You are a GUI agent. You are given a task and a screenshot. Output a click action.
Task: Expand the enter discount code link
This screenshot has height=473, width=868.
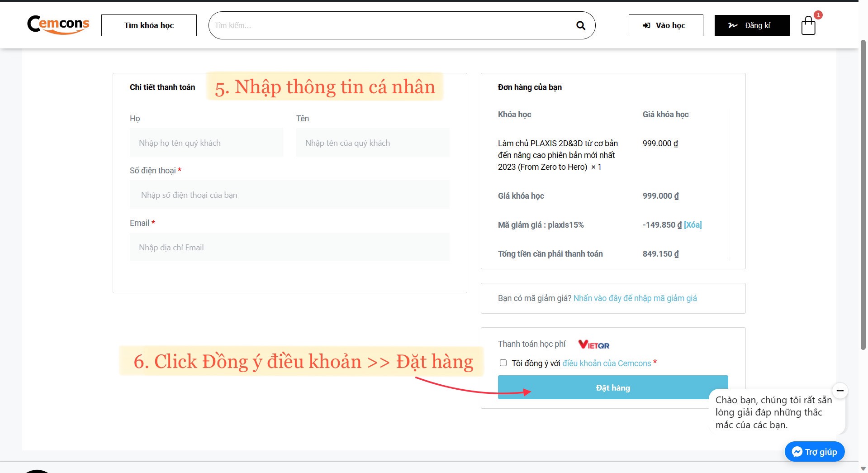635,298
